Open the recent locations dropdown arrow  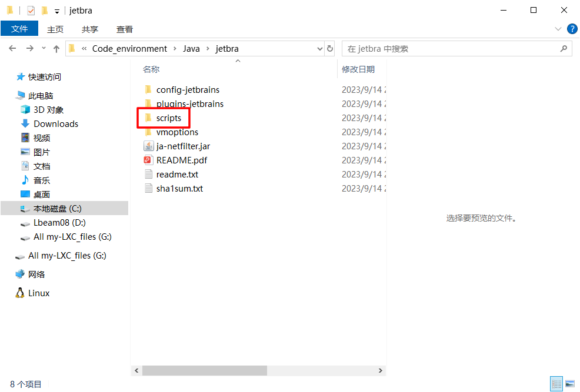tap(44, 49)
